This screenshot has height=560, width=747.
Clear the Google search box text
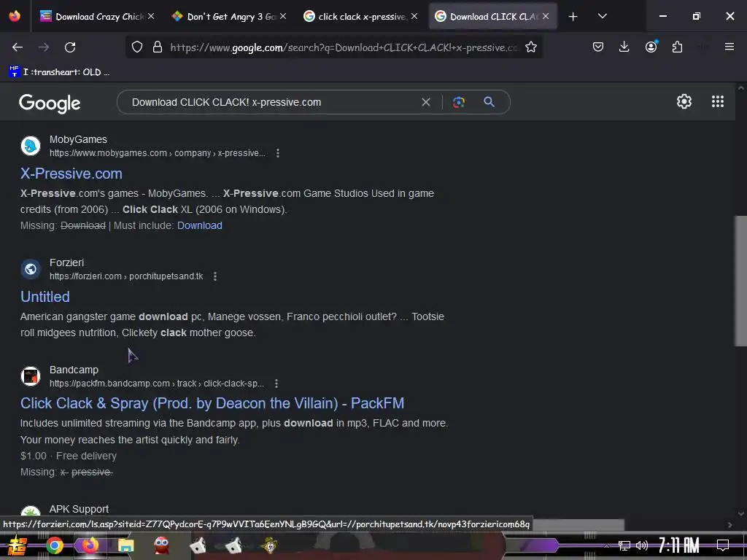click(x=426, y=102)
